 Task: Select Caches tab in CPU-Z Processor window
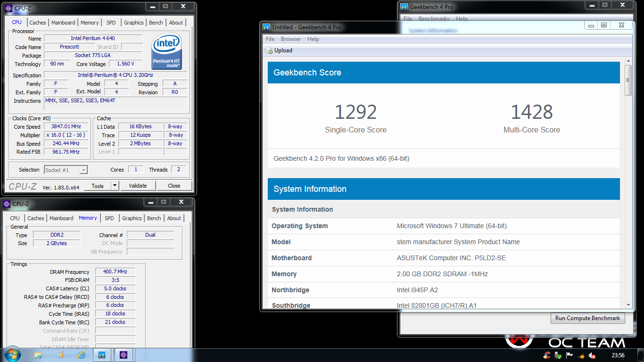tap(38, 23)
